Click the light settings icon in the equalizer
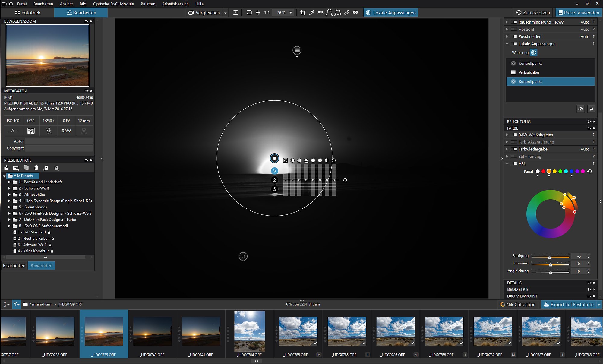 click(x=274, y=171)
